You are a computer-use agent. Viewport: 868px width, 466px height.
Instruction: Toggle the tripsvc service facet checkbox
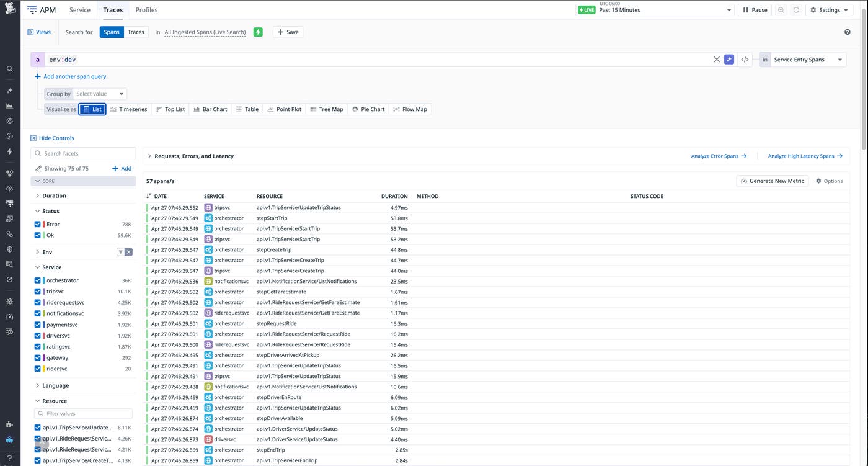[x=38, y=291]
